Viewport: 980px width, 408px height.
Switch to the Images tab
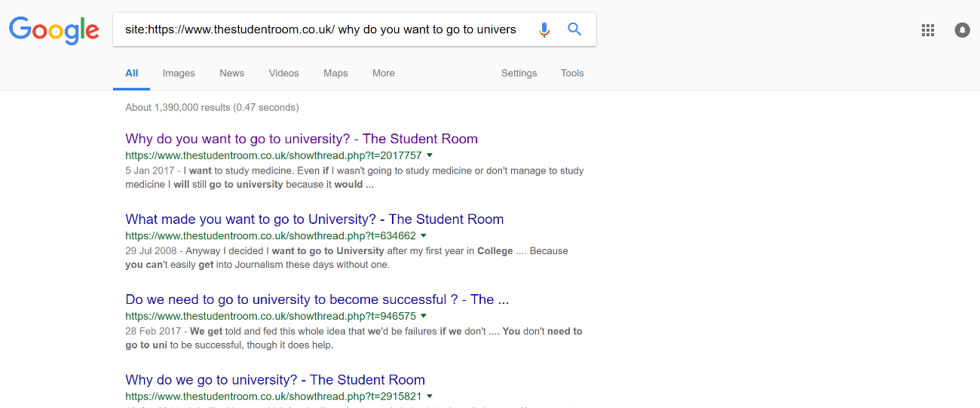pos(179,73)
